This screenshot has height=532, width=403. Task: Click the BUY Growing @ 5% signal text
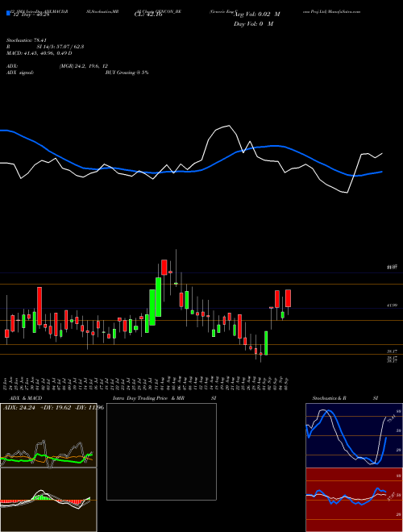pos(127,73)
